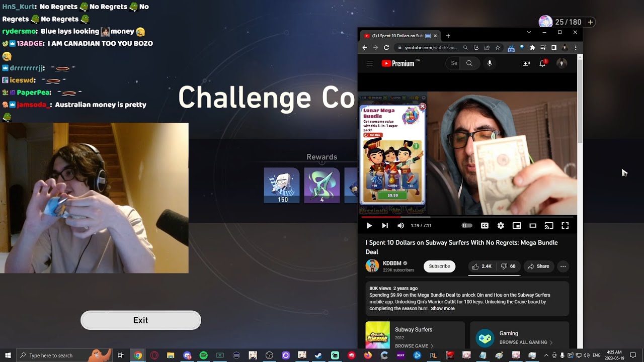Open the YouTube Create video button
The width and height of the screenshot is (644, 362).
(x=526, y=63)
